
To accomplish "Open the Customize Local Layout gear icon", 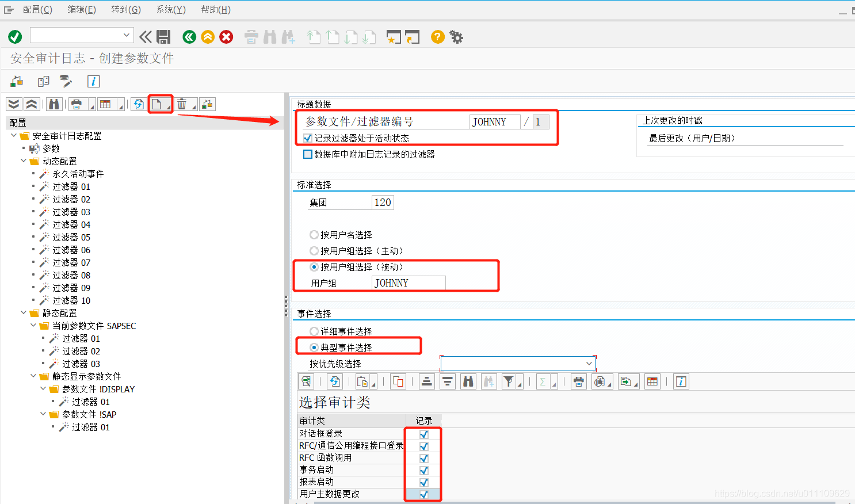I will point(456,37).
